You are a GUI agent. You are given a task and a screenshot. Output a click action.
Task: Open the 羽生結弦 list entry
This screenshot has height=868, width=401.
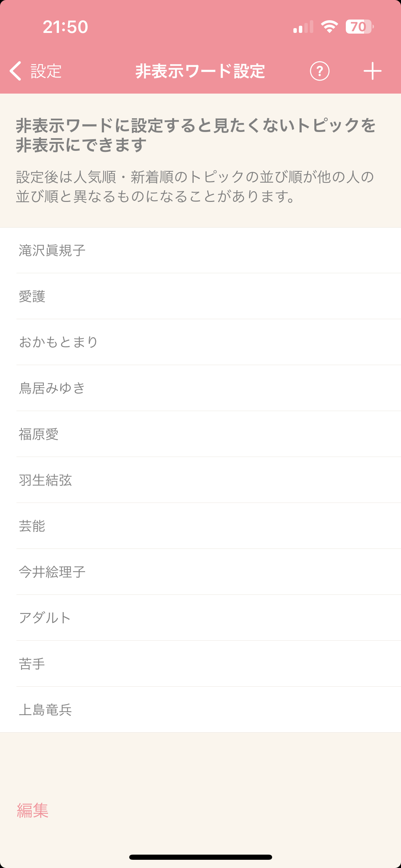(x=200, y=480)
